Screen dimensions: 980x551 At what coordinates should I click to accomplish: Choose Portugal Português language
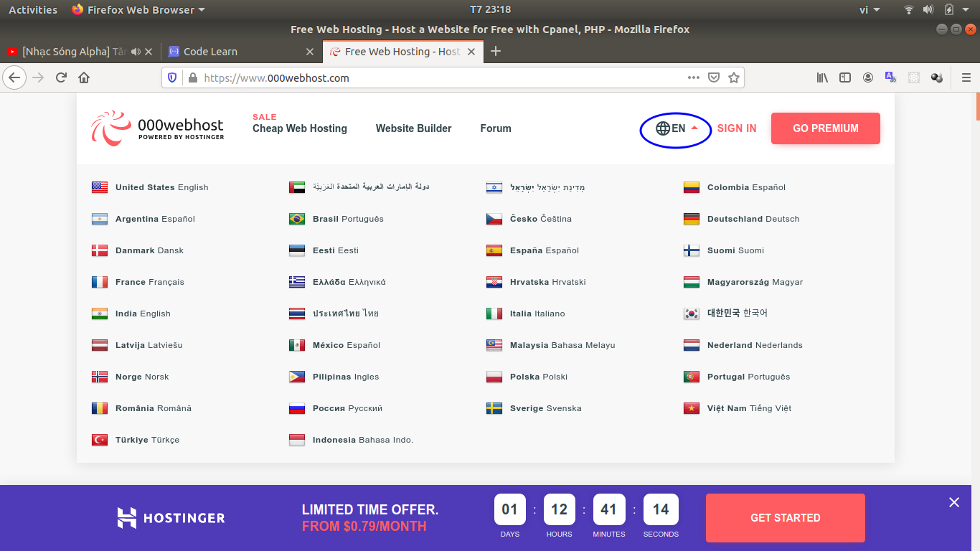tap(737, 377)
